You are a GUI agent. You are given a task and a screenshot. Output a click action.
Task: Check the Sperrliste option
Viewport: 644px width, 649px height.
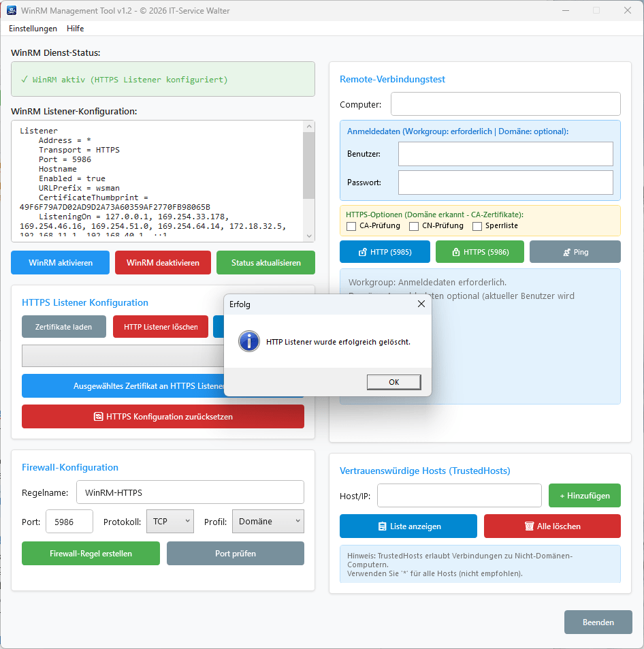pos(477,226)
